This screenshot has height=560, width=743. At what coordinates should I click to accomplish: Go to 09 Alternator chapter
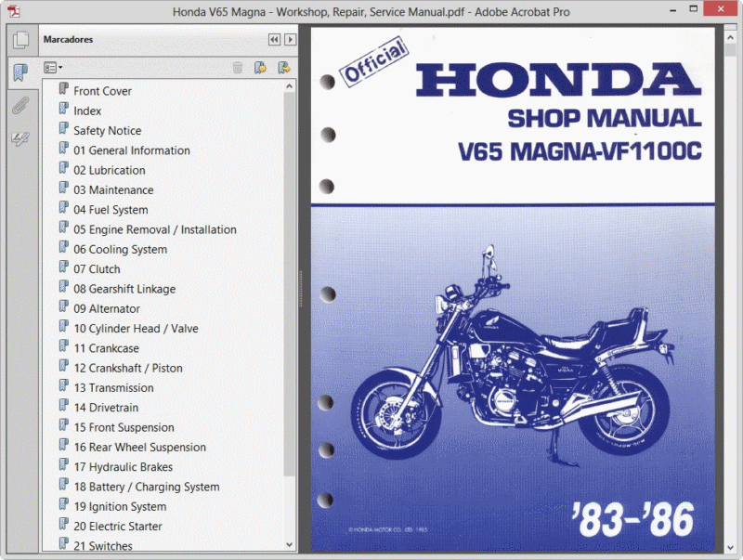[107, 309]
